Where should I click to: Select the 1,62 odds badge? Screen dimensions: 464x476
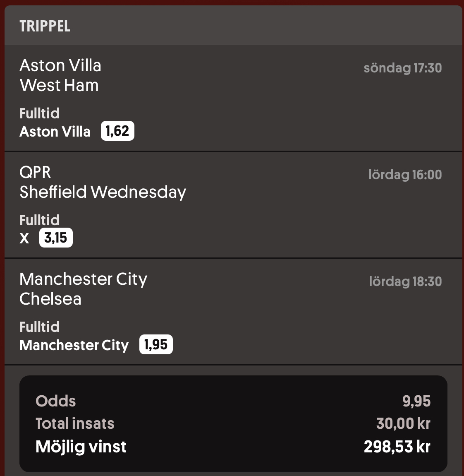pos(118,131)
